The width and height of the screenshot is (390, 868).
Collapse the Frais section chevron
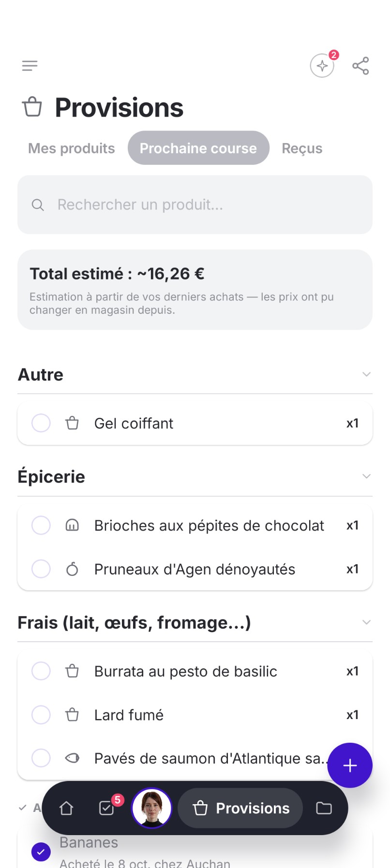coord(366,622)
